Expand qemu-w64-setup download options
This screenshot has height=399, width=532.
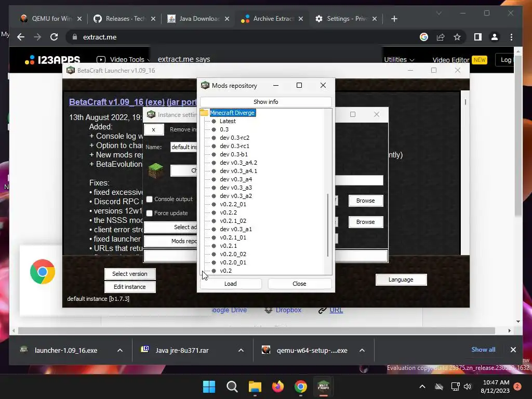(362, 350)
